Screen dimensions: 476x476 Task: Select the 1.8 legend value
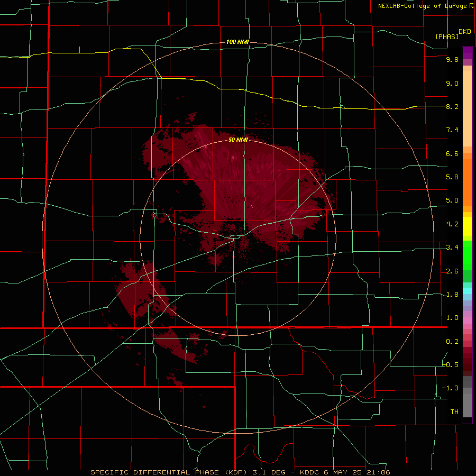pos(452,295)
